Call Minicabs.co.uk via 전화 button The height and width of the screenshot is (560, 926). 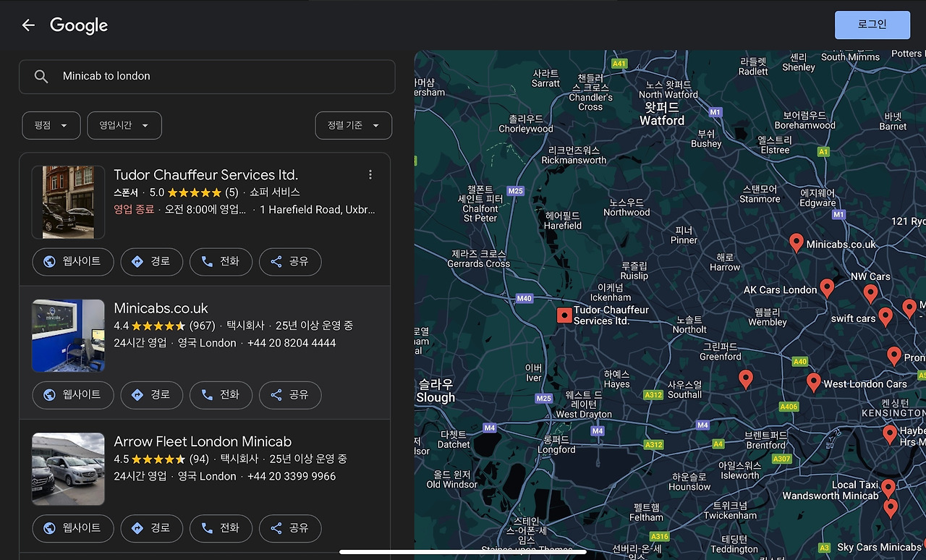pos(221,395)
